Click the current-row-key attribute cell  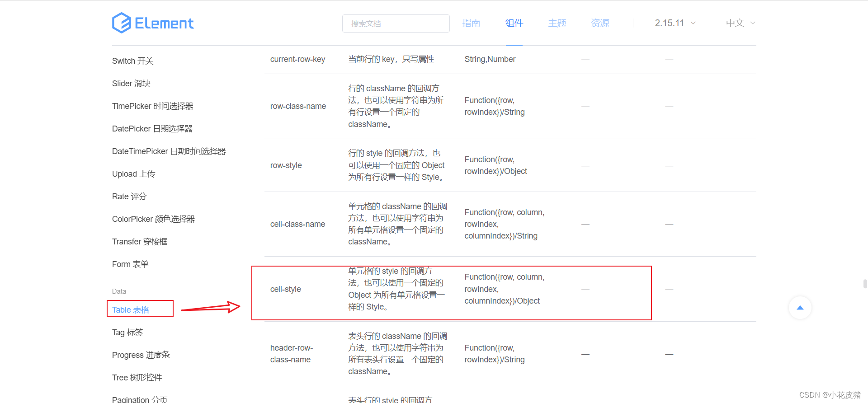point(297,59)
